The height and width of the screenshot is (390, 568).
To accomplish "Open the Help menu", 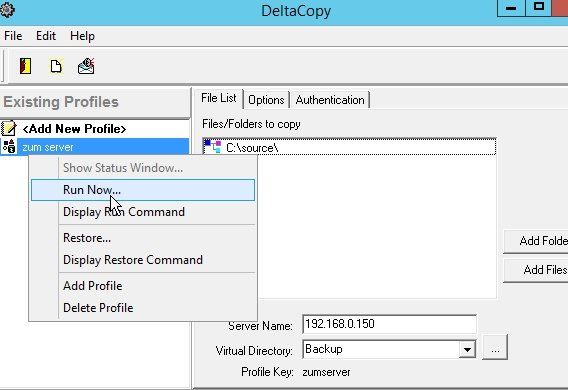I will [x=82, y=36].
